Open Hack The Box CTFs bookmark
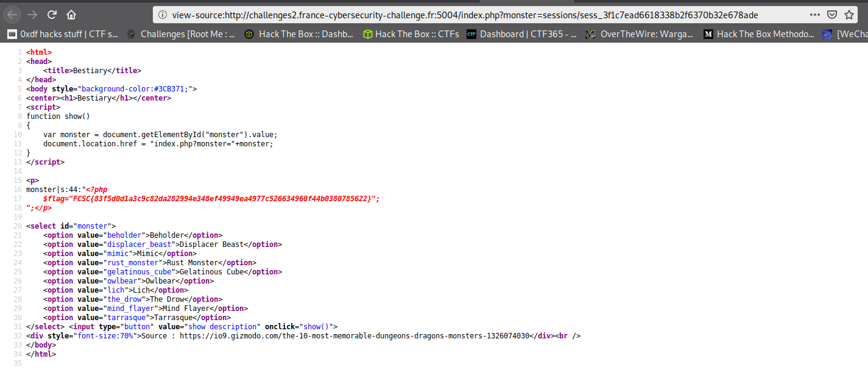This screenshot has width=868, height=389. point(411,34)
